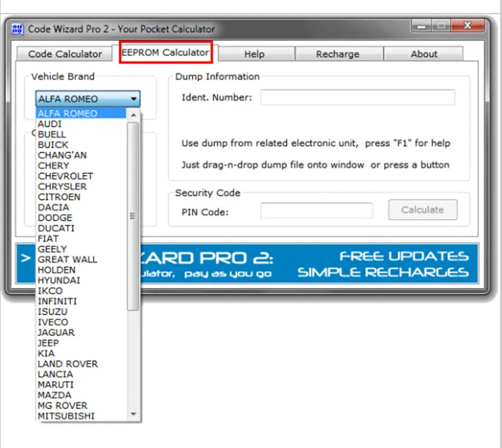Open the EEPROM Calculator tab
This screenshot has height=448, width=502.
(166, 52)
